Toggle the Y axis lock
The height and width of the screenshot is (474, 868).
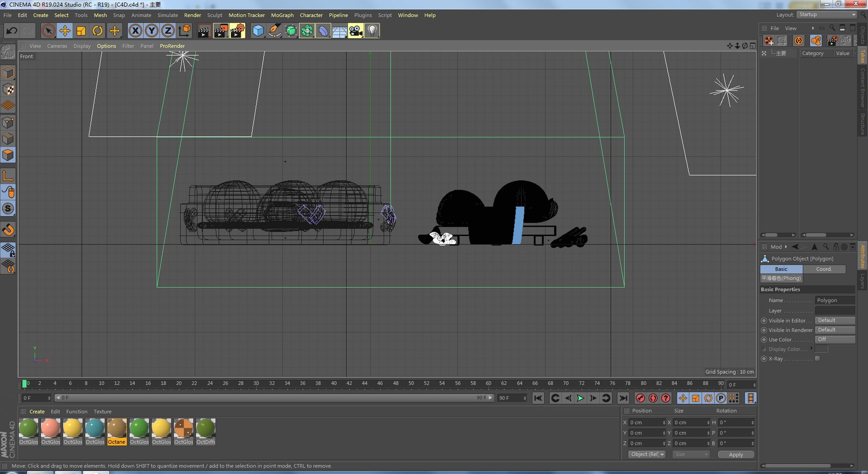coord(151,31)
